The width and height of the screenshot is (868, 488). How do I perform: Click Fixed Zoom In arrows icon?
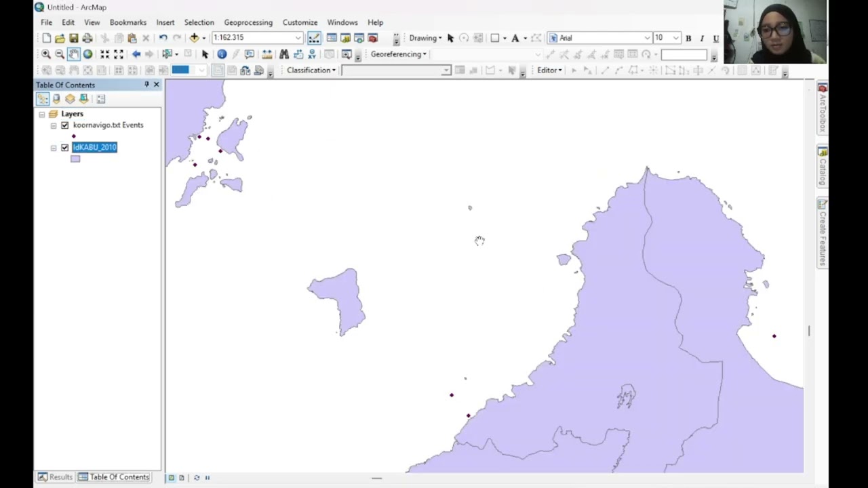[104, 54]
